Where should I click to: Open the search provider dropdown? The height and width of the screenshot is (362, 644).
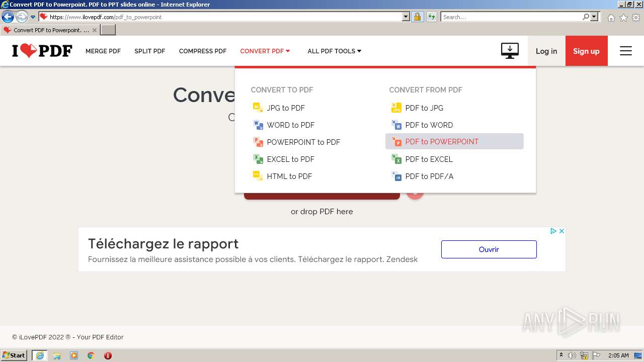(x=595, y=17)
